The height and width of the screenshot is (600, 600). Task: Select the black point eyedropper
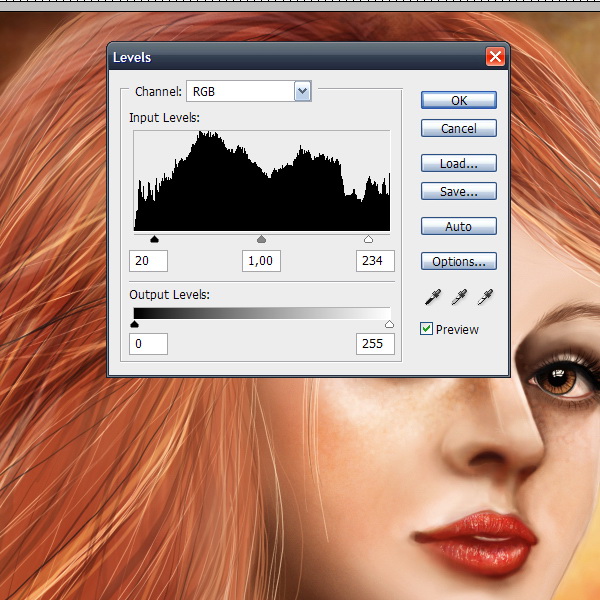433,297
